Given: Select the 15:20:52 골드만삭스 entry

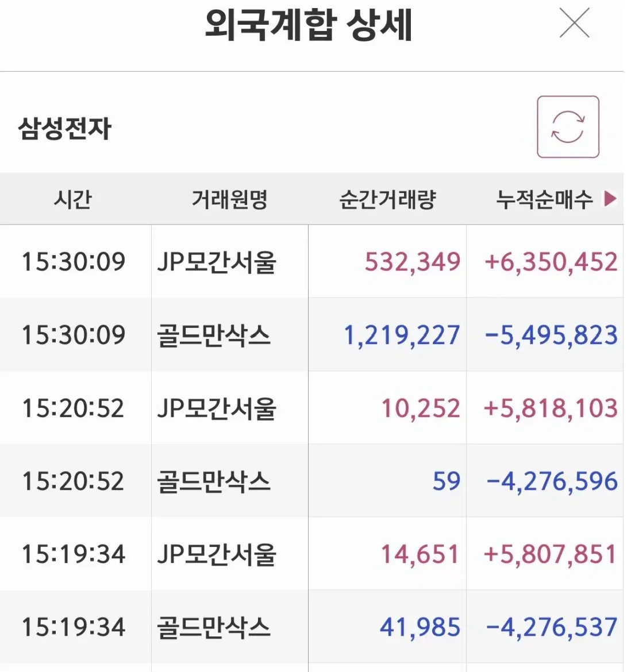Looking at the screenshot, I should pyautogui.click(x=311, y=481).
